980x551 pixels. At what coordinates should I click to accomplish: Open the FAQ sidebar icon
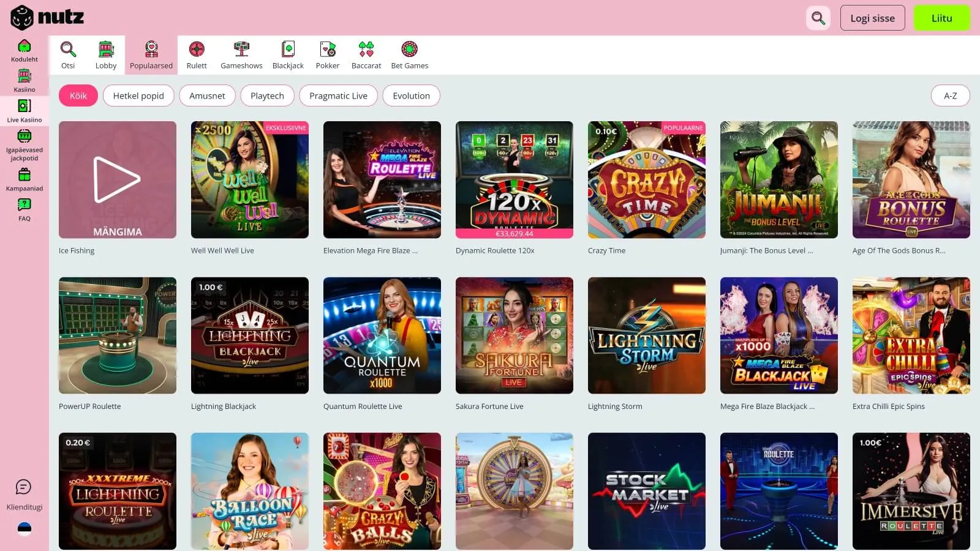click(x=24, y=209)
